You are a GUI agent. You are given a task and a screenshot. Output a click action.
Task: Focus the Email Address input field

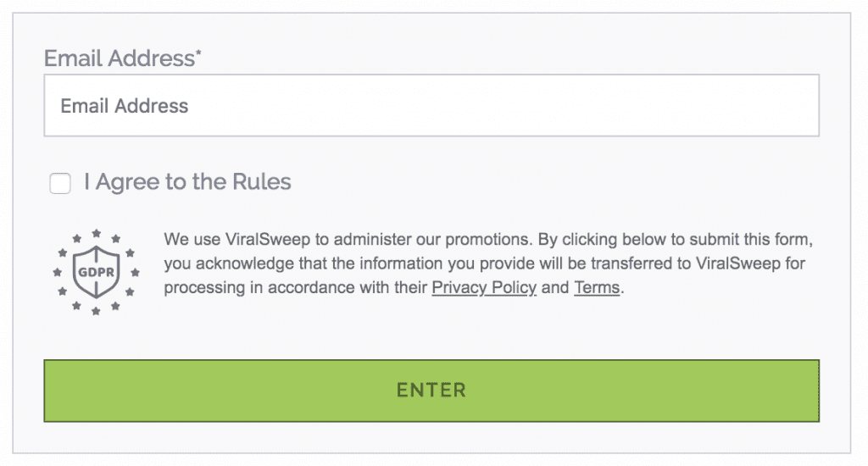pos(431,105)
